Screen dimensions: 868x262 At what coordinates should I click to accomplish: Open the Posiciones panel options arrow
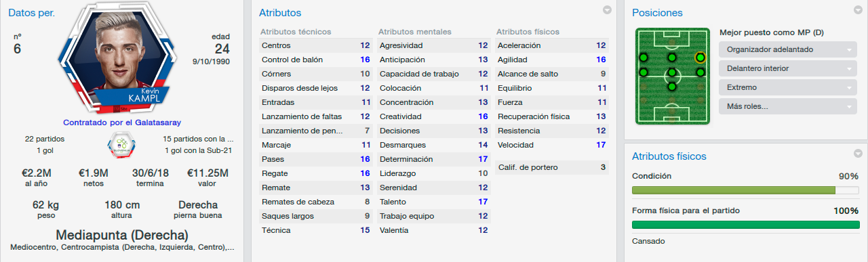pyautogui.click(x=858, y=10)
